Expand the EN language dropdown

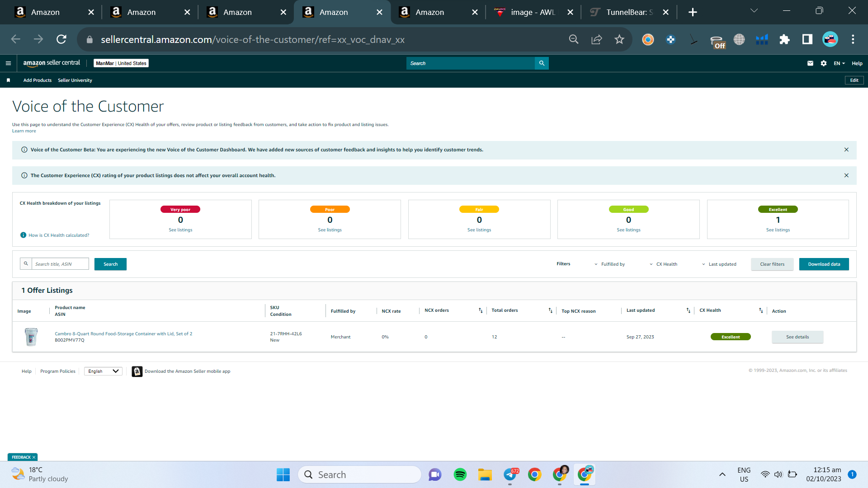(x=840, y=63)
